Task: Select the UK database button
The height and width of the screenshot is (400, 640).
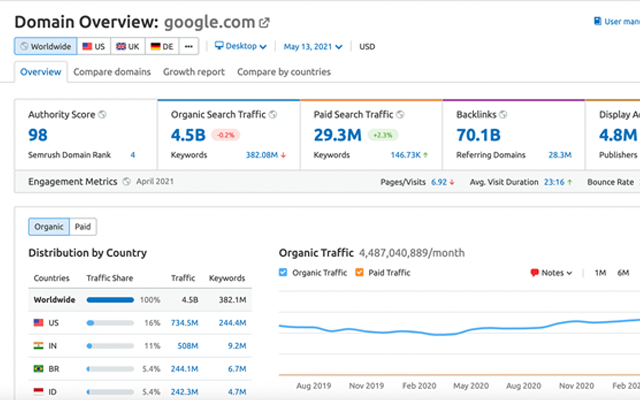Action: click(x=128, y=46)
